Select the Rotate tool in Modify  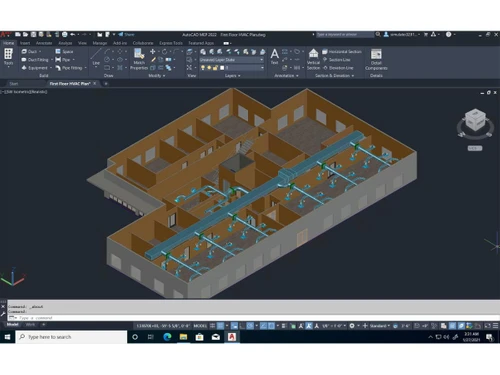164,51
